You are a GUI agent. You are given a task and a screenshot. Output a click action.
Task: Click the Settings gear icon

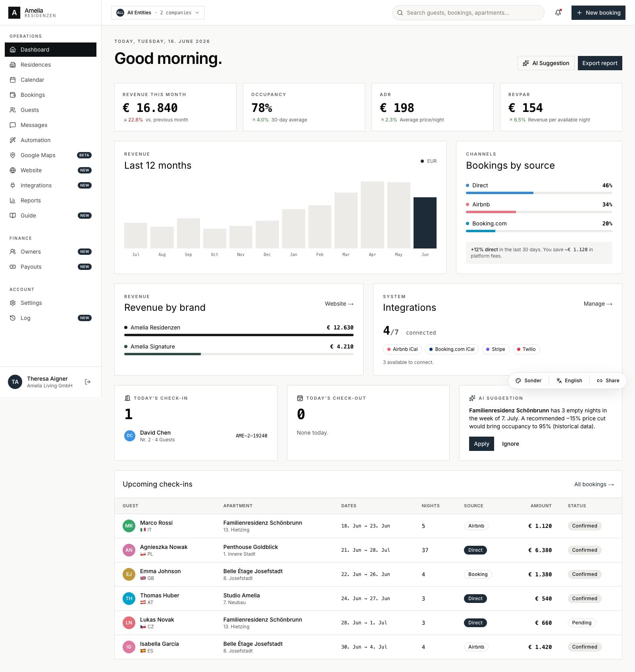click(13, 303)
